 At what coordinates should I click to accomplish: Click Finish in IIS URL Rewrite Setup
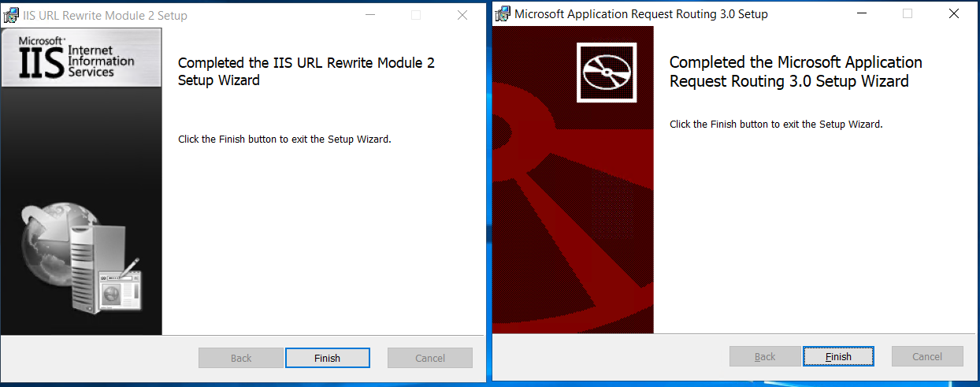tap(327, 358)
